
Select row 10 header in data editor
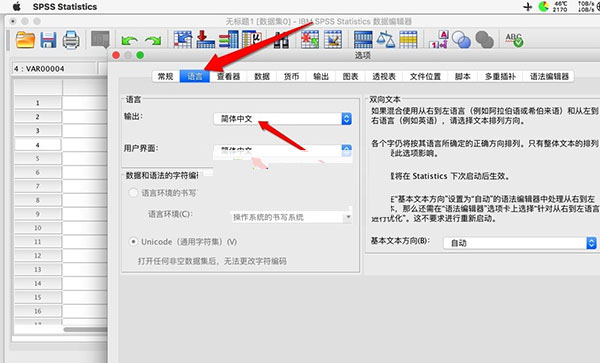pos(38,228)
